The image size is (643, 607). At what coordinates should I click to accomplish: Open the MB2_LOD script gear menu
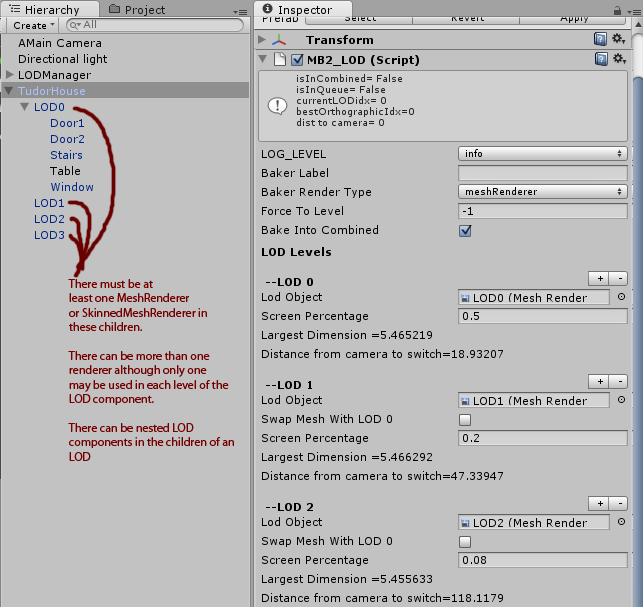(618, 59)
